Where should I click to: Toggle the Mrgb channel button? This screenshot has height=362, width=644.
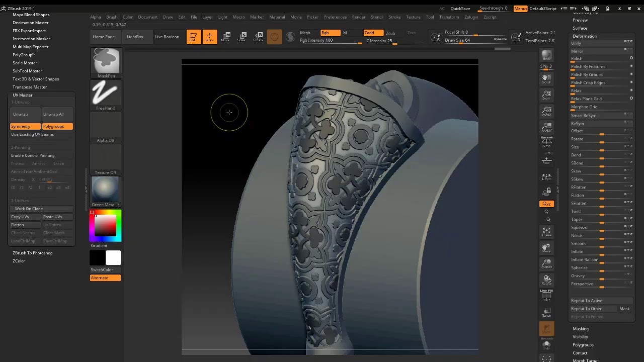coord(305,33)
